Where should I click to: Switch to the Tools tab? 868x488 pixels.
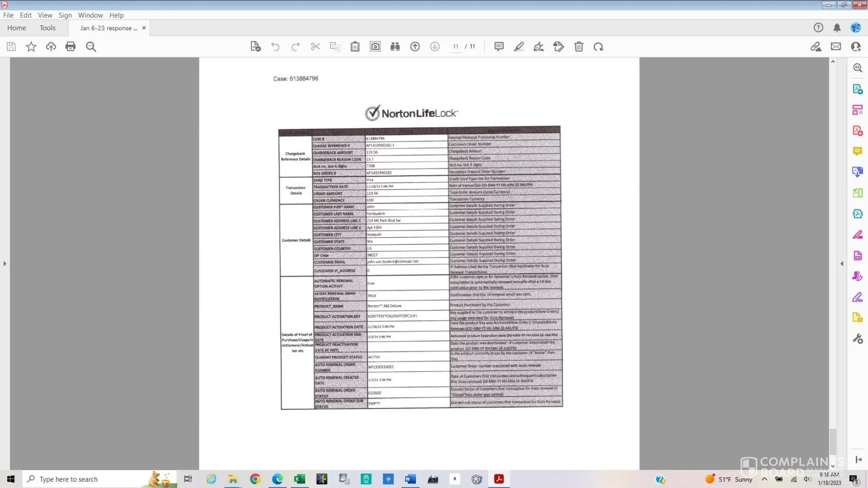(47, 28)
